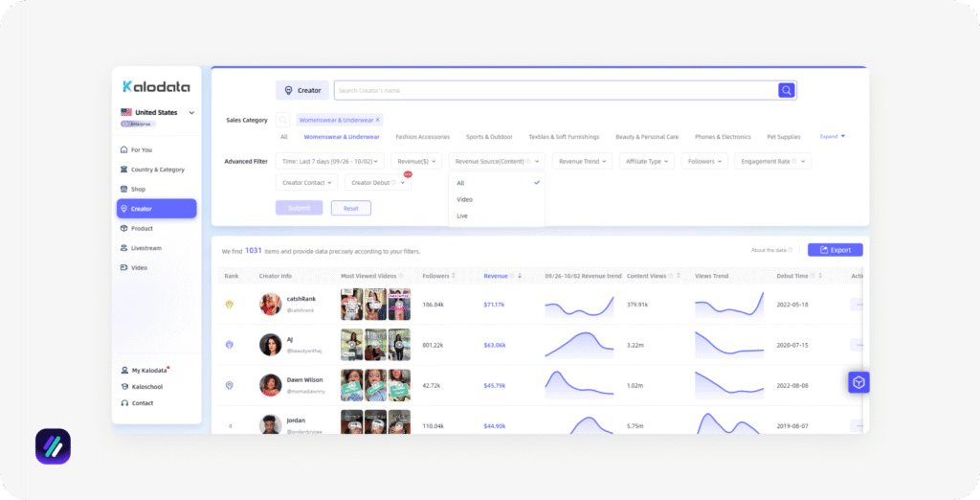Expand the full sales category list

coord(832,136)
